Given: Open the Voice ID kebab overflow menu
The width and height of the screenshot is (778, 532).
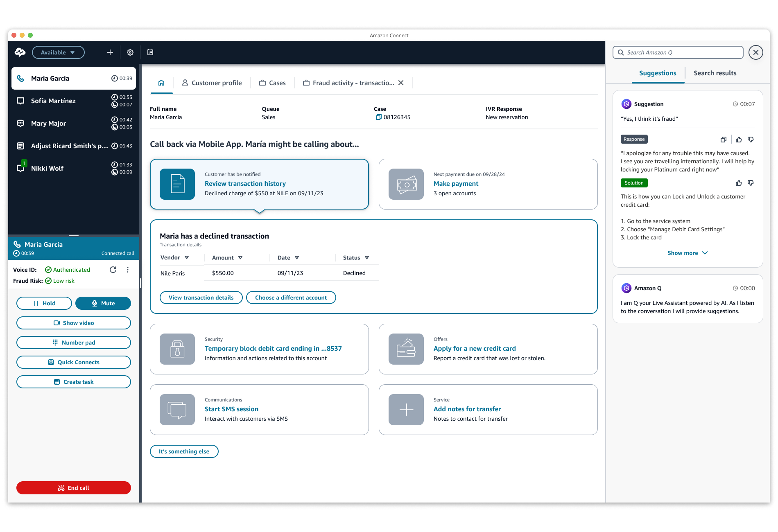Looking at the screenshot, I should point(127,269).
